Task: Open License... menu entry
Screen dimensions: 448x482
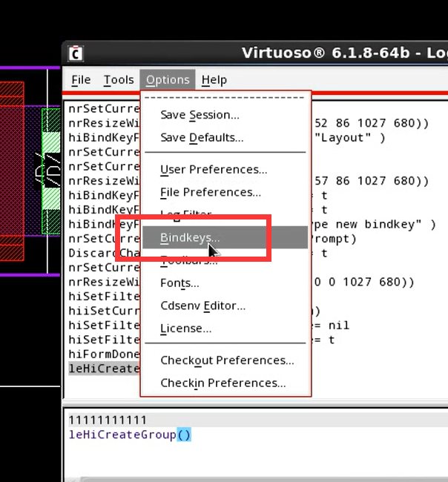Action: 185,329
